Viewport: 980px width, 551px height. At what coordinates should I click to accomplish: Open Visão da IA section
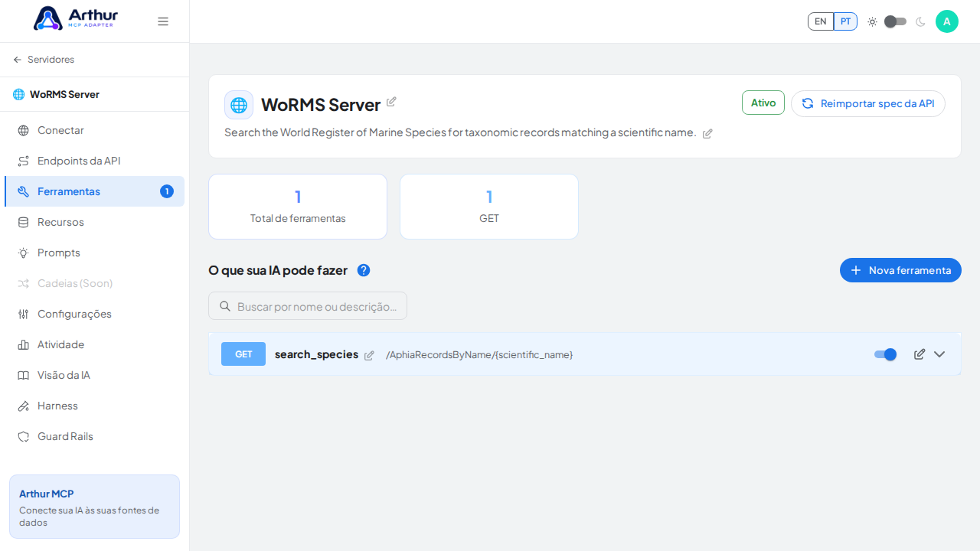[94, 375]
